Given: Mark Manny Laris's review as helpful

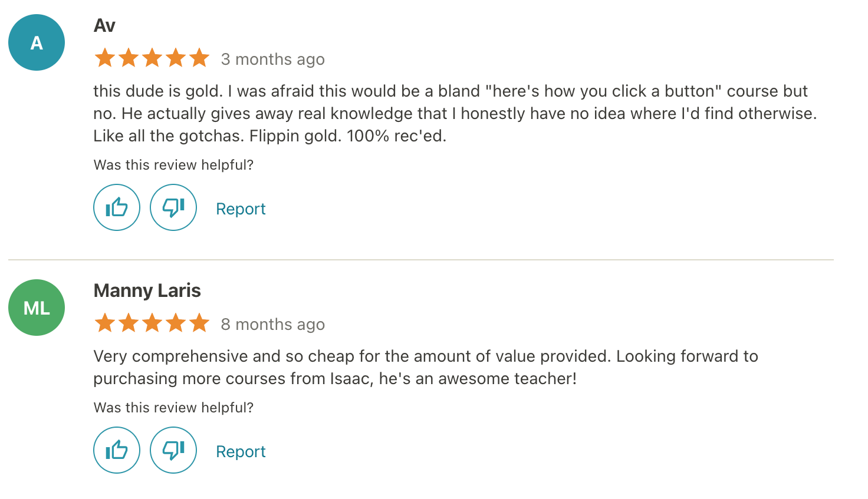Looking at the screenshot, I should (117, 450).
